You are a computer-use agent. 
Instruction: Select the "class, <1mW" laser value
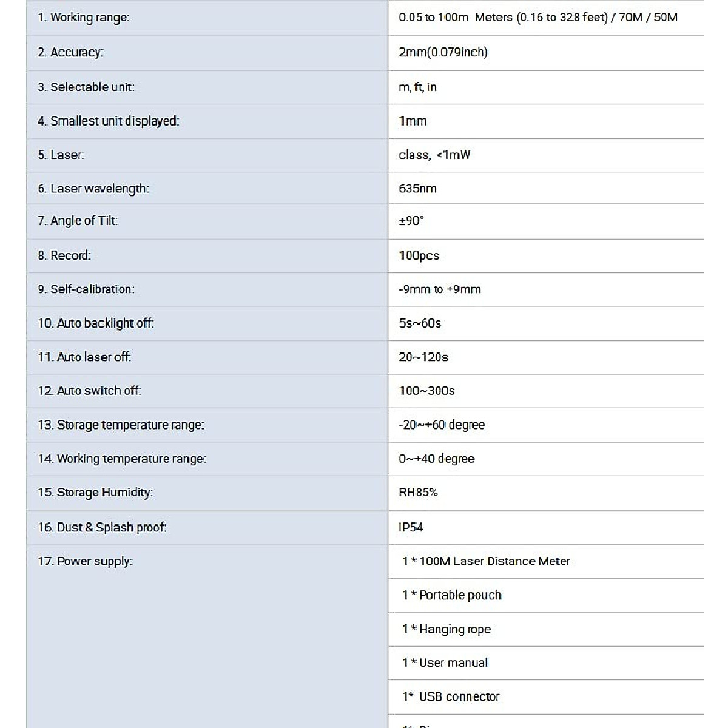click(434, 155)
